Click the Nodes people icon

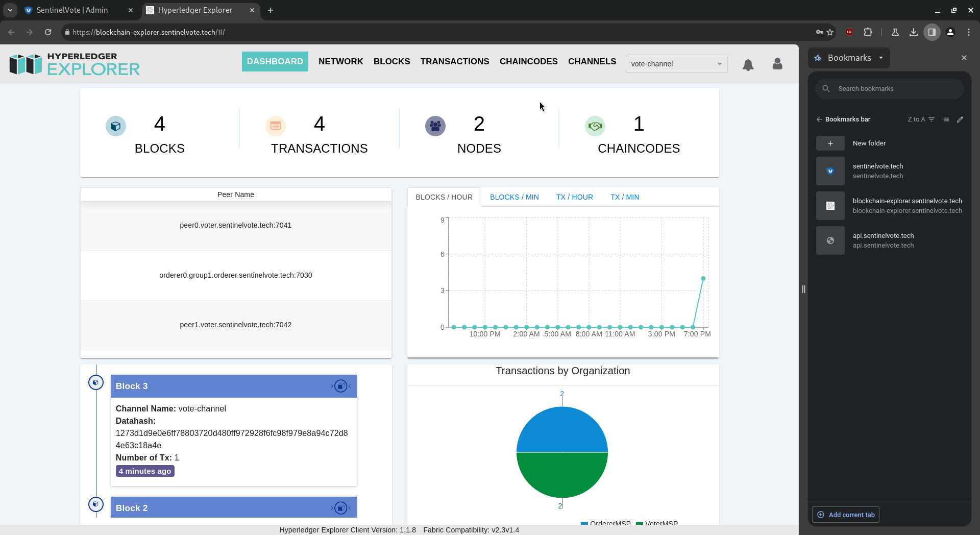435,126
